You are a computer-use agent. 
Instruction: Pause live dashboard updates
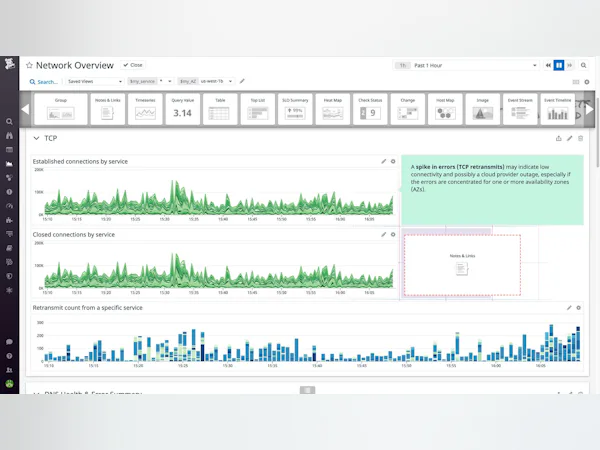click(x=559, y=65)
